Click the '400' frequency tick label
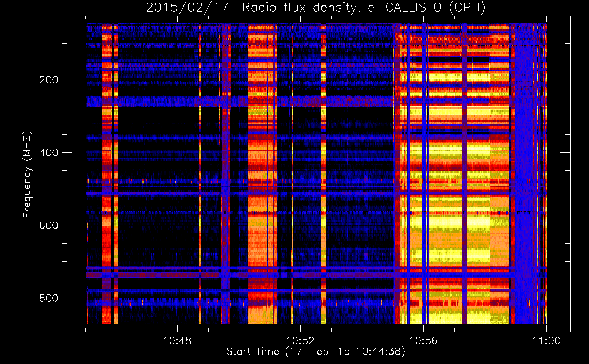Screen dimensions: 589x364 [49, 153]
